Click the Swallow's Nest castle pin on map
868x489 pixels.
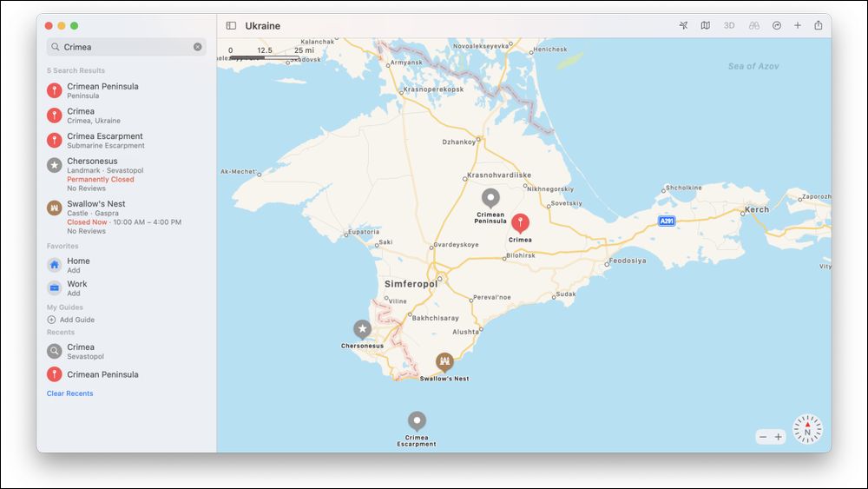[x=444, y=362]
